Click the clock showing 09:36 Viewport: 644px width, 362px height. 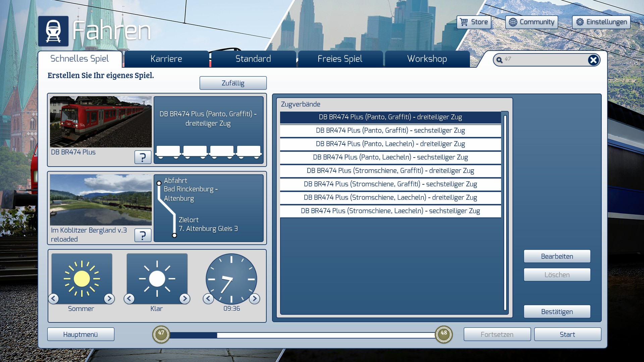coord(231,279)
